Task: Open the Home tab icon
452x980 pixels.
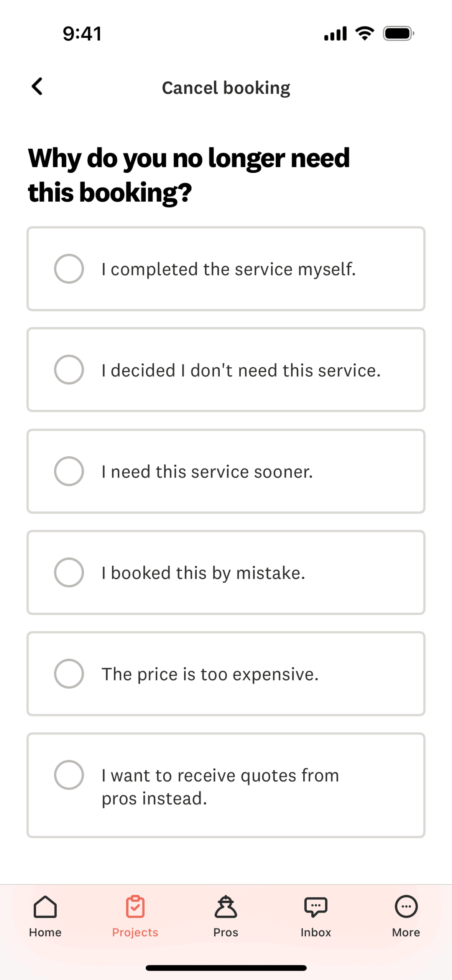Action: tap(45, 906)
